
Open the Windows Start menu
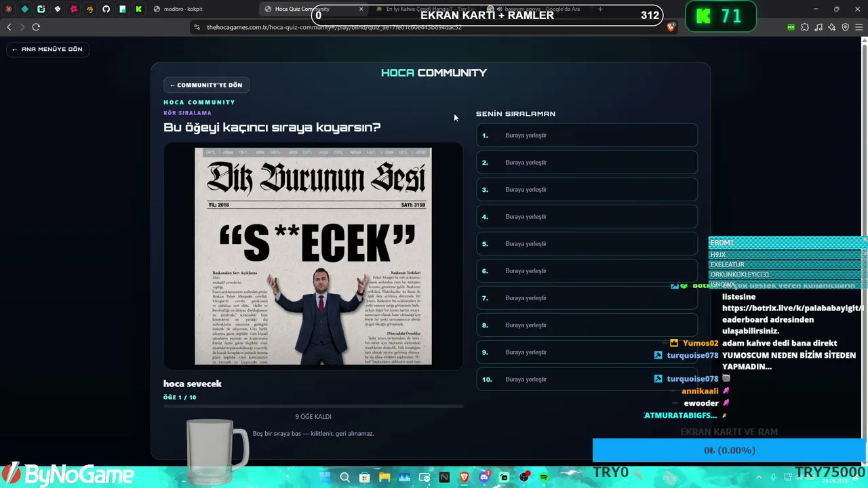point(325,477)
